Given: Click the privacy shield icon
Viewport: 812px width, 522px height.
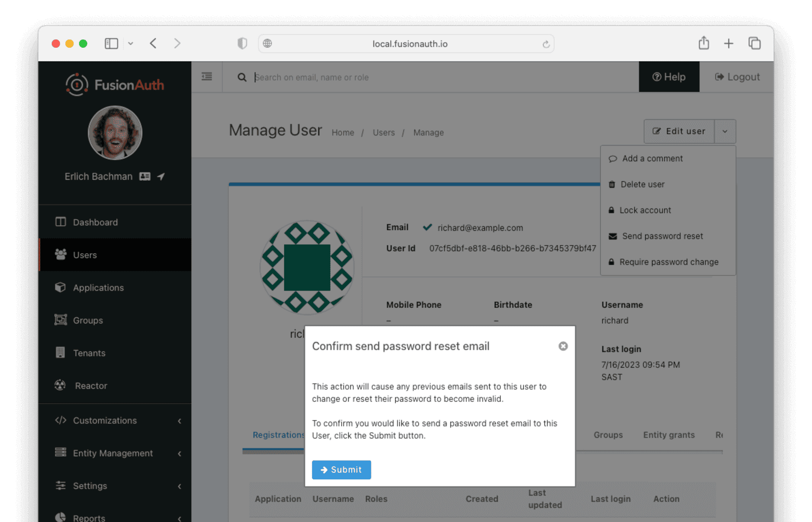Looking at the screenshot, I should tap(242, 44).
